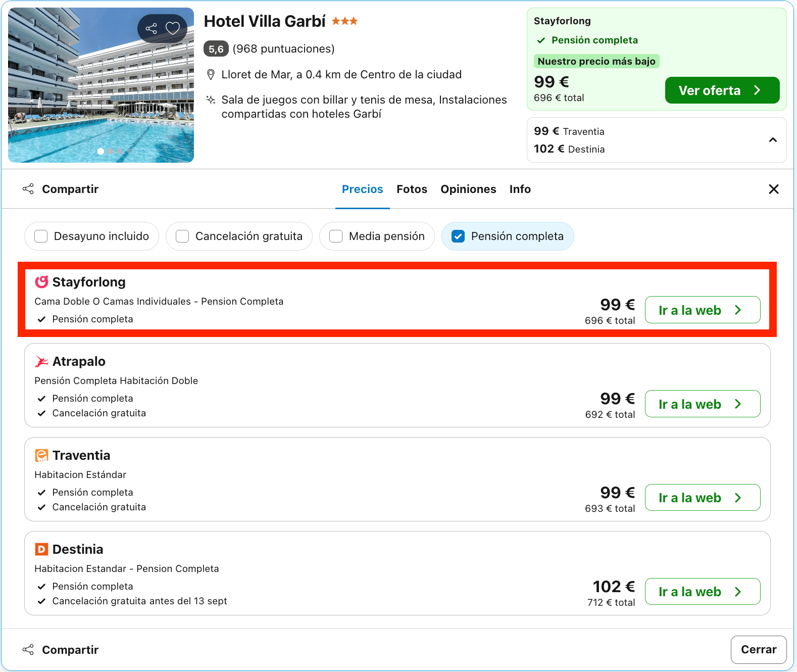
Task: Click the 693 € total text for Traventia
Action: tap(610, 508)
